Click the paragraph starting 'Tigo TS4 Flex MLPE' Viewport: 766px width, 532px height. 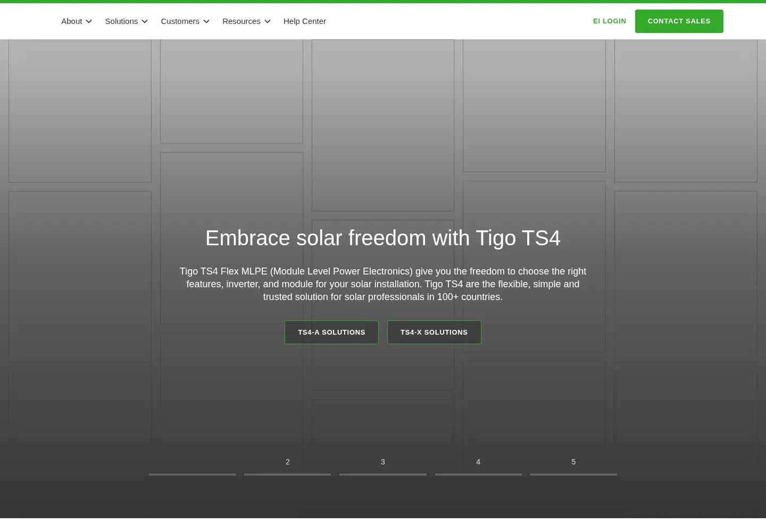[x=383, y=284]
